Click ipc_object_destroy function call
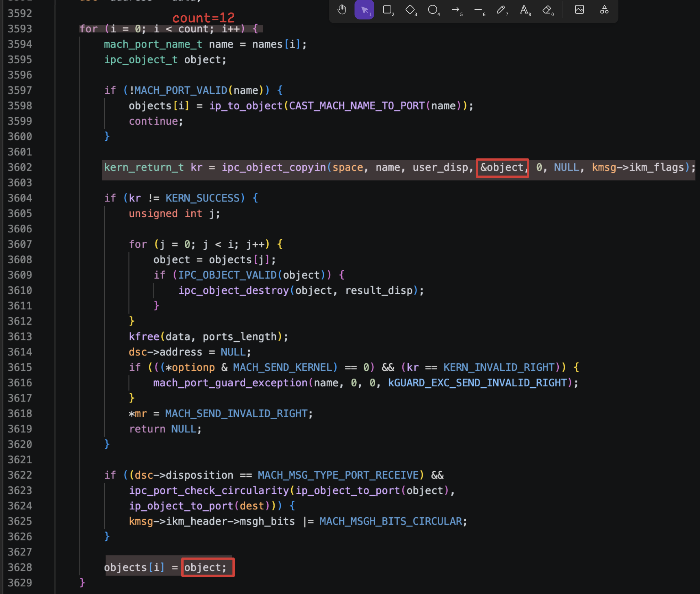Image resolution: width=700 pixels, height=594 pixels. 234,290
